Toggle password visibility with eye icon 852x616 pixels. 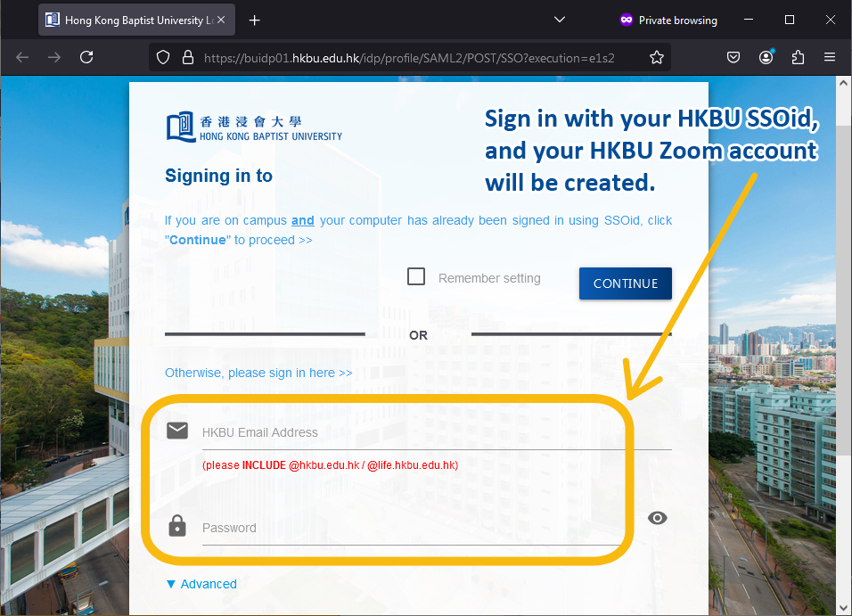click(x=658, y=518)
